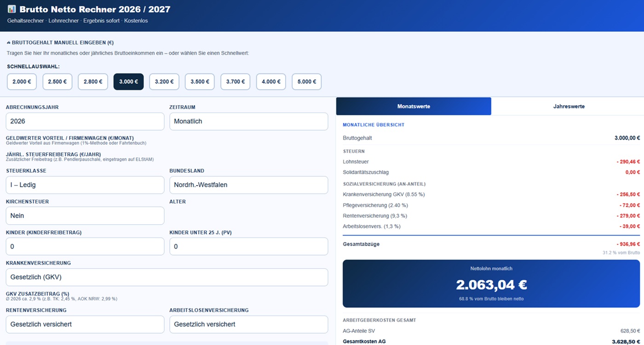Switch to the Jahreswerte tab

click(x=569, y=106)
